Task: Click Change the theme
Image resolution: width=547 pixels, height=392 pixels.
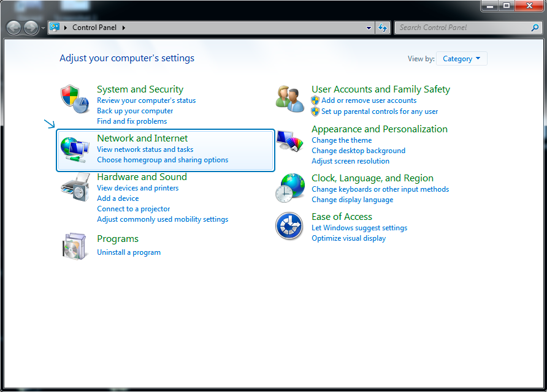Action: [342, 140]
